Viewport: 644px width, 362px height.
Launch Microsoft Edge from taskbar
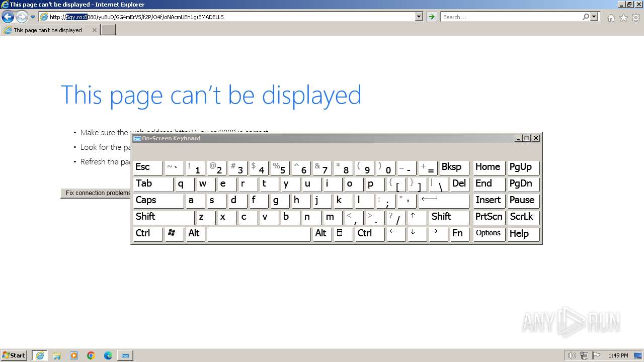coord(108,355)
